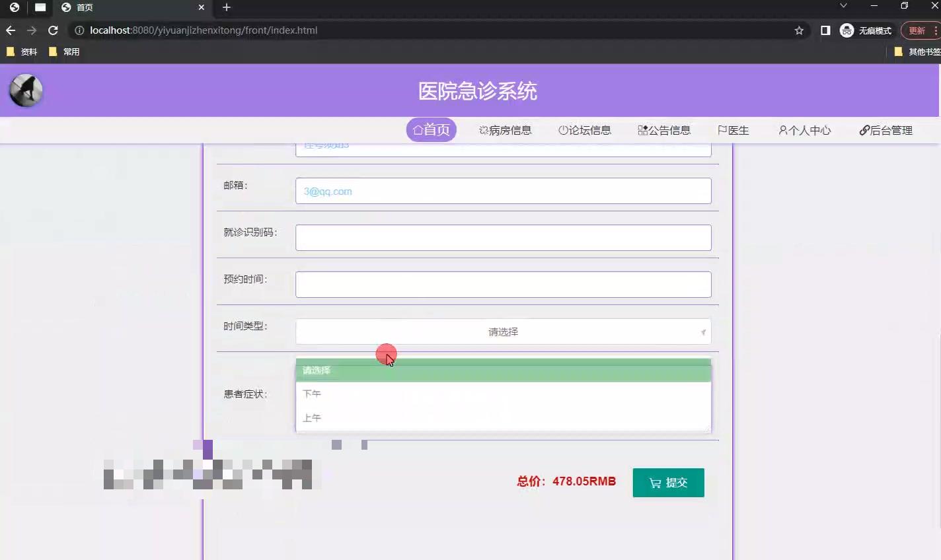941x560 pixels.
Task: Open the 常用 bookmarks folder
Action: coord(64,51)
